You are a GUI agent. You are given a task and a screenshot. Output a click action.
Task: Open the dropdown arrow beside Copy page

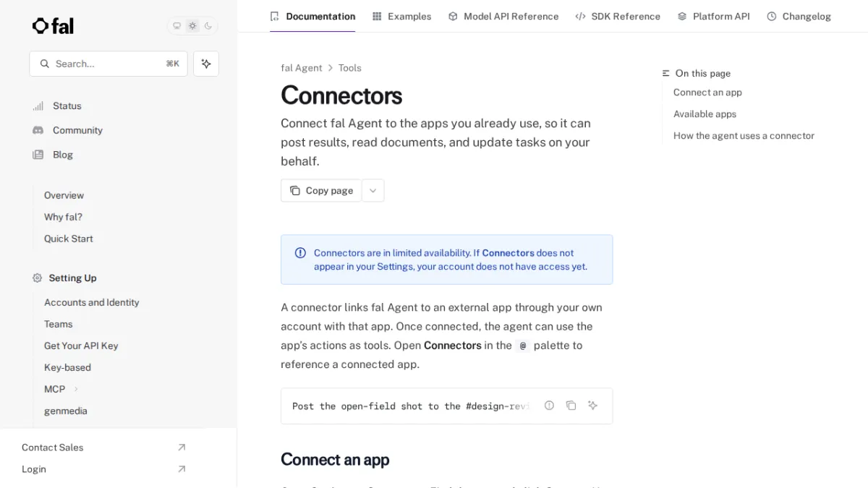pyautogui.click(x=373, y=191)
